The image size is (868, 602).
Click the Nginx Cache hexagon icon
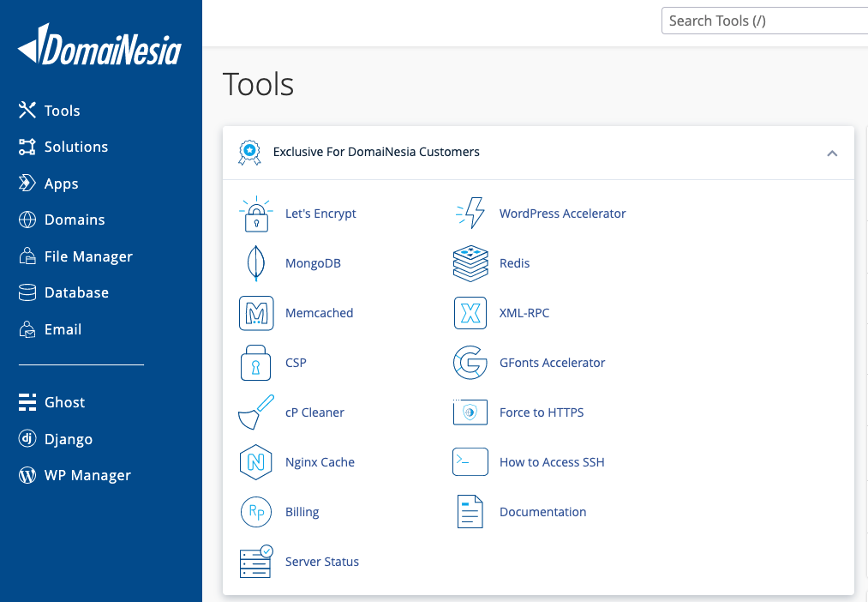(x=255, y=462)
